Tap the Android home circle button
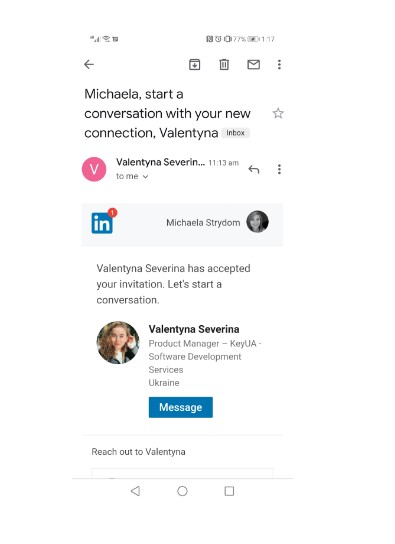 [182, 491]
